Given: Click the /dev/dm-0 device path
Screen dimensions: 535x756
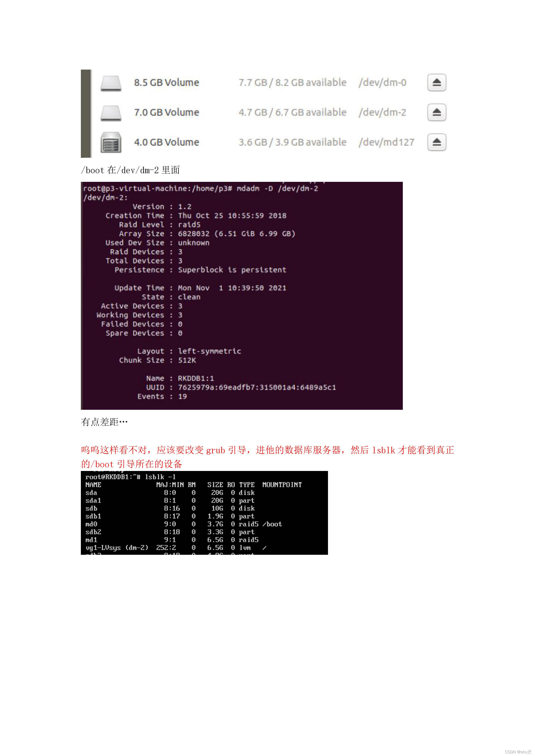Looking at the screenshot, I should tap(382, 82).
